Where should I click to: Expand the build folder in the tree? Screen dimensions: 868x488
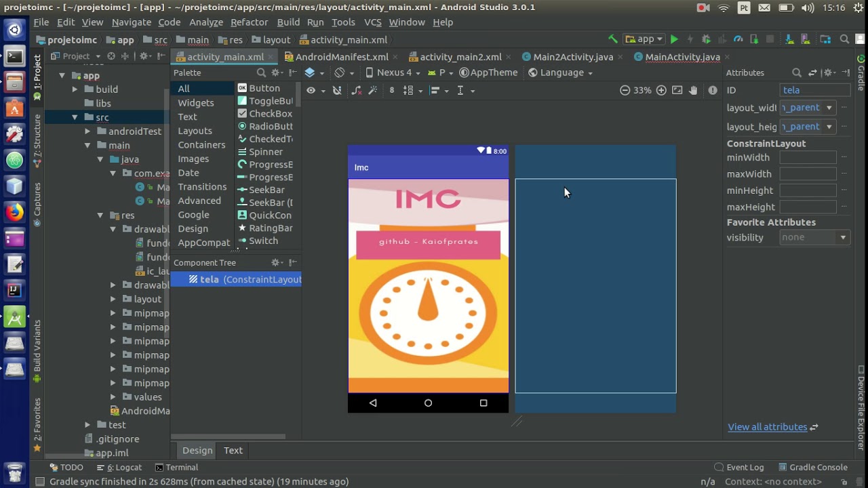point(75,89)
